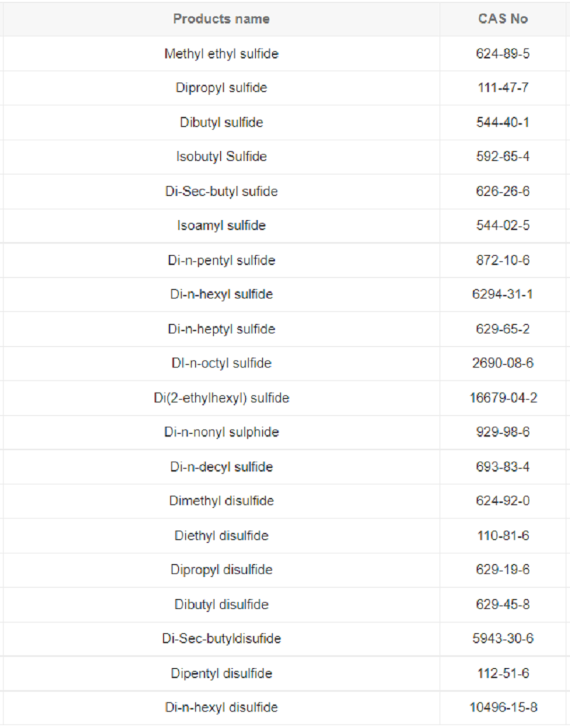Select CAS number 693-83-4
Image resolution: width=570 pixels, height=728 pixels.
point(502,467)
